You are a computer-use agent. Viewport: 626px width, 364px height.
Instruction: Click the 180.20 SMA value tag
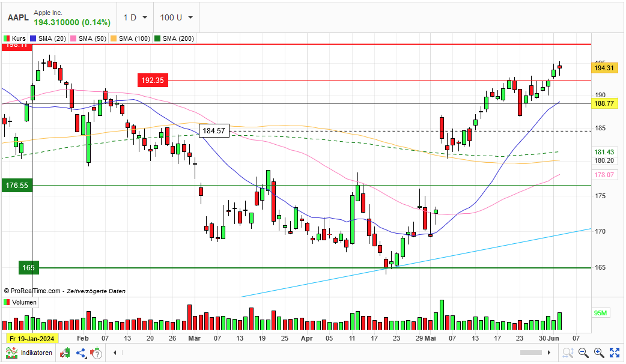(x=604, y=160)
